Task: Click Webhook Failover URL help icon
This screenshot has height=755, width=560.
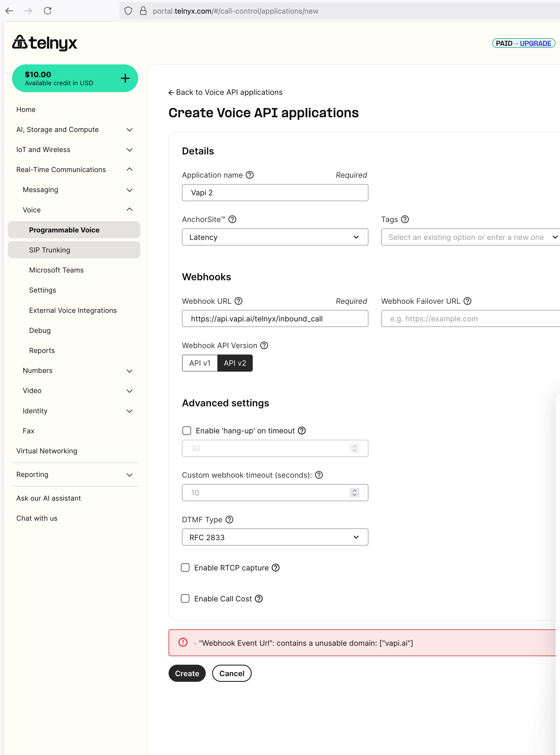Action: click(468, 301)
